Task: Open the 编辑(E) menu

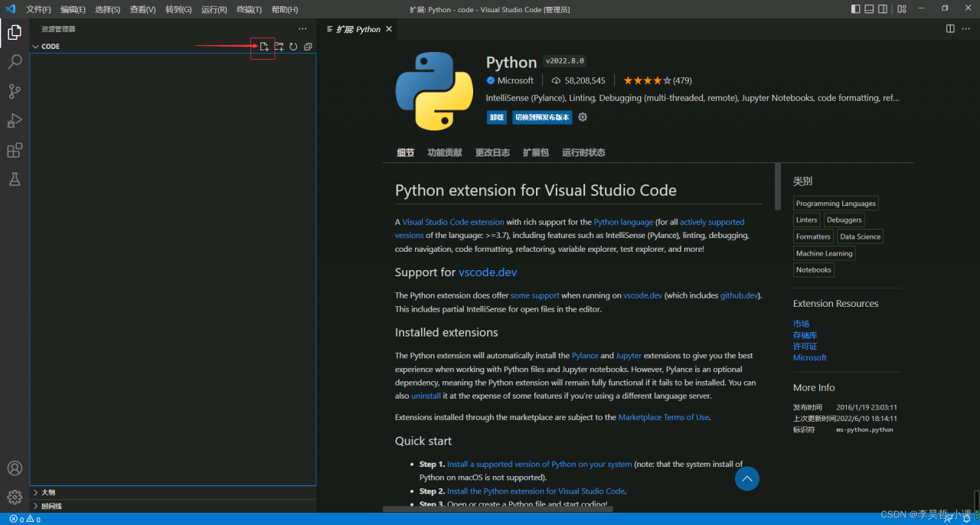Action: point(73,9)
